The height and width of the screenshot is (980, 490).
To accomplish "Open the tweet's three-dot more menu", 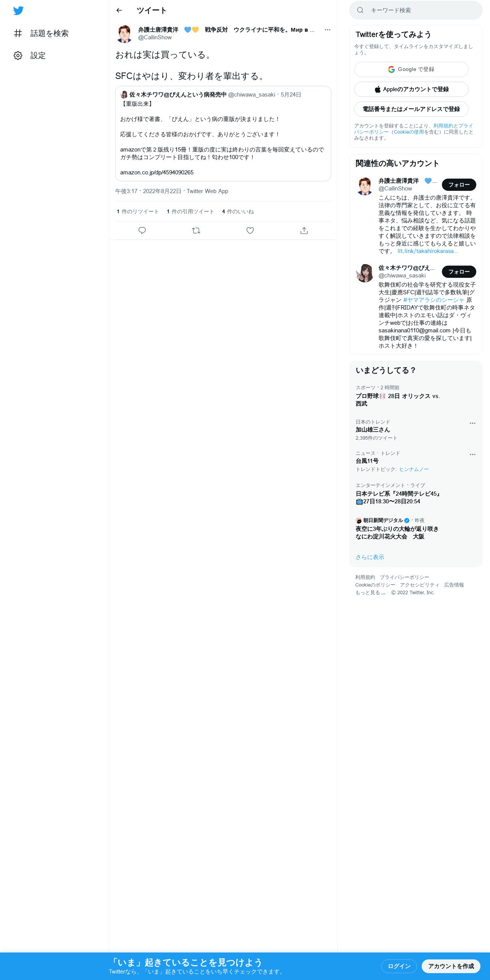I will [327, 30].
